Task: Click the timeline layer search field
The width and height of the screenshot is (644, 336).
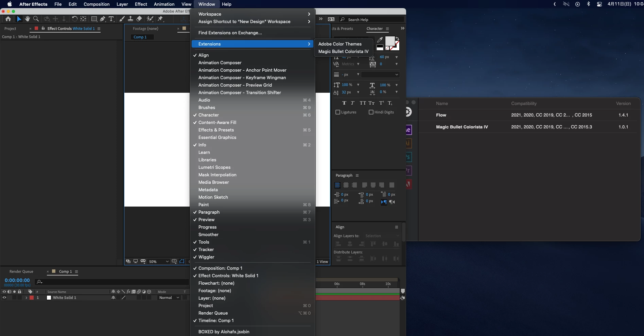Action: [112, 282]
